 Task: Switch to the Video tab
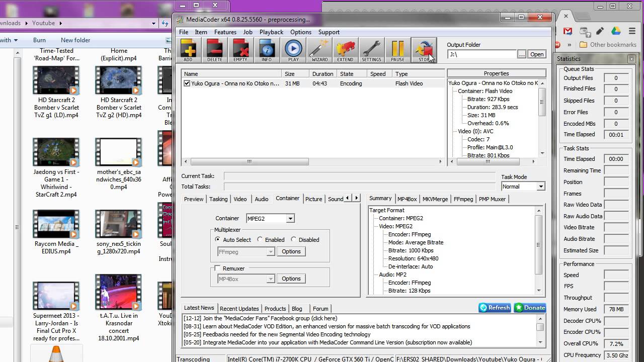coord(240,199)
